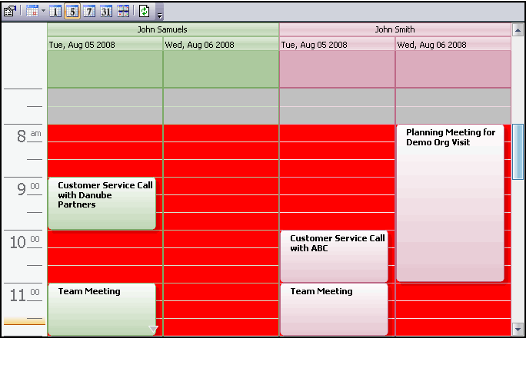Click the 10:00 time label
This screenshot has width=529, height=367.
point(25,242)
